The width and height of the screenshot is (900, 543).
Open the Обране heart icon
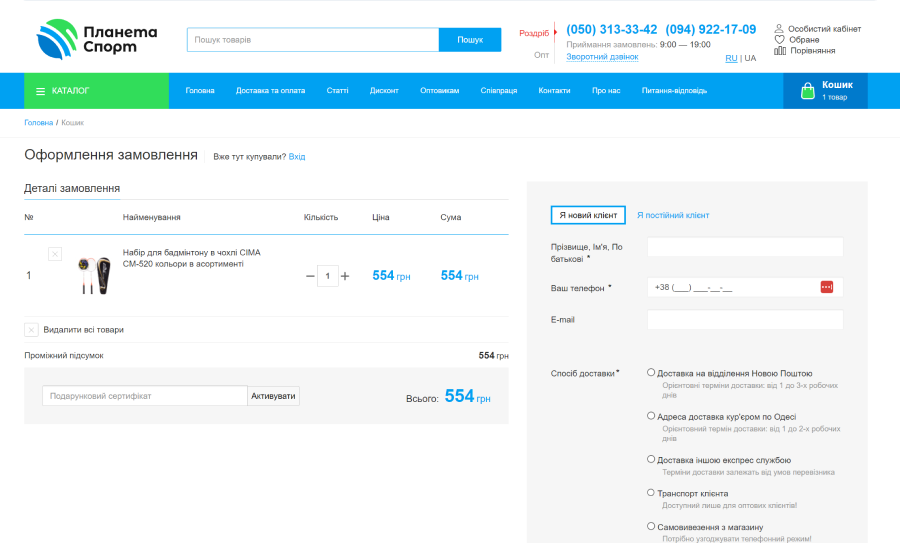[779, 40]
